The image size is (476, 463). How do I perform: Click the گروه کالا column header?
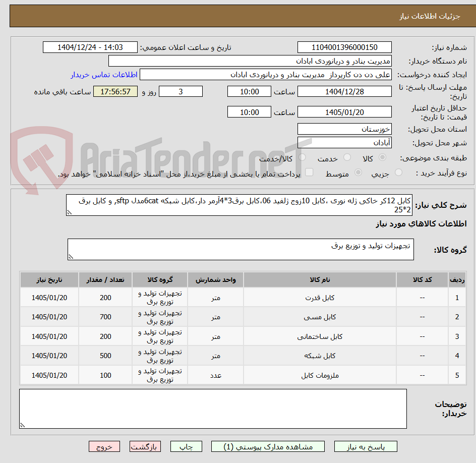click(x=160, y=279)
